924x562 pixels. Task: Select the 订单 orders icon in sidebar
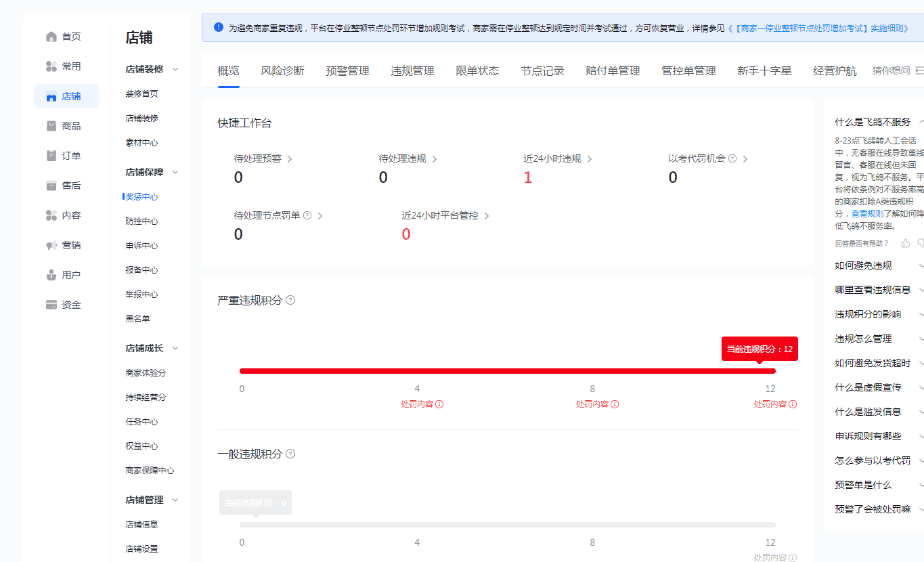(51, 156)
